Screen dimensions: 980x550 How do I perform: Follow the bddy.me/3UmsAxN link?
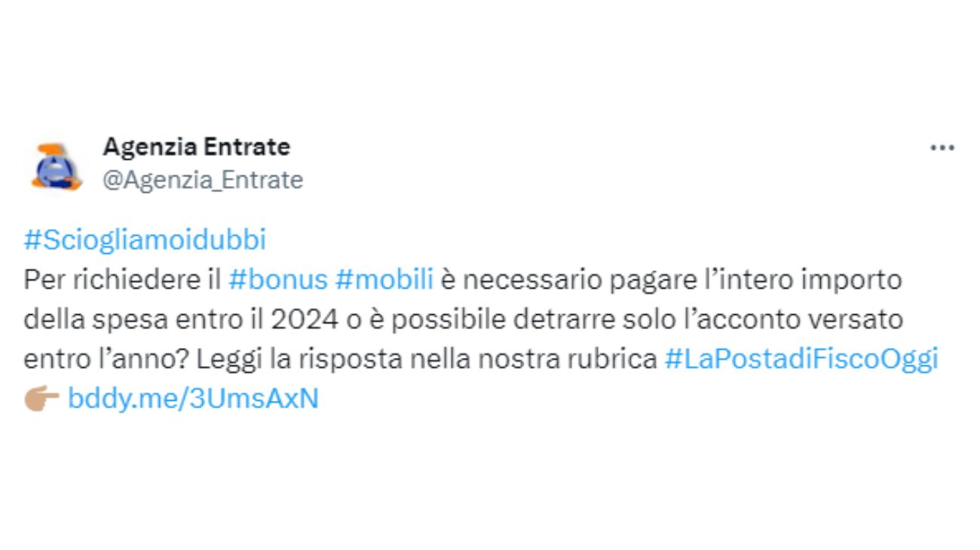(193, 399)
